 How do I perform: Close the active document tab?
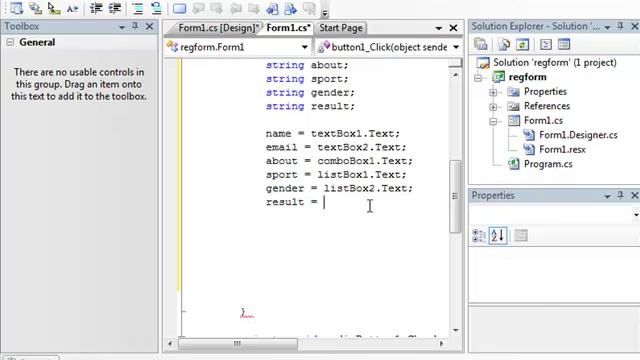click(453, 28)
